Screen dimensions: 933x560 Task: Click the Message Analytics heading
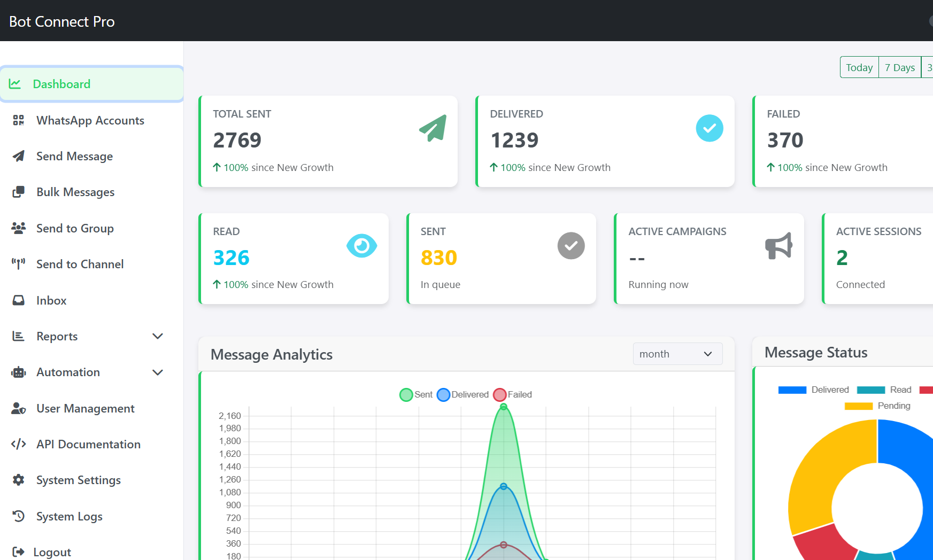pyautogui.click(x=272, y=354)
